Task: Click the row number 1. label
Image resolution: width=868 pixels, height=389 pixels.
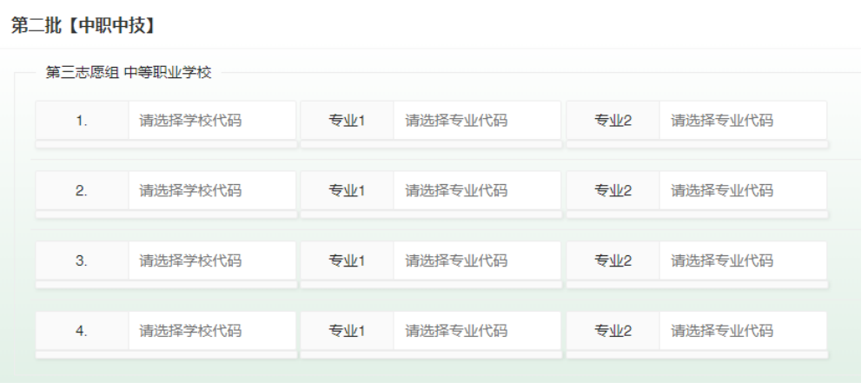Action: pos(82,121)
